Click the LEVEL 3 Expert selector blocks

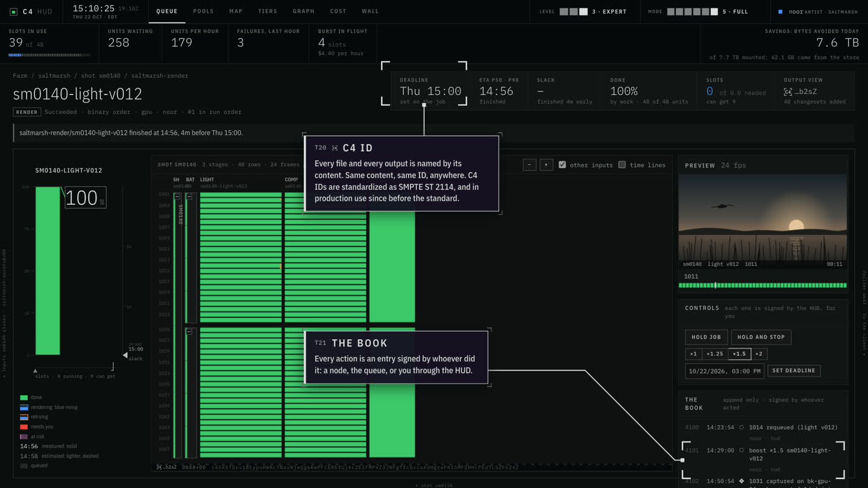click(573, 11)
